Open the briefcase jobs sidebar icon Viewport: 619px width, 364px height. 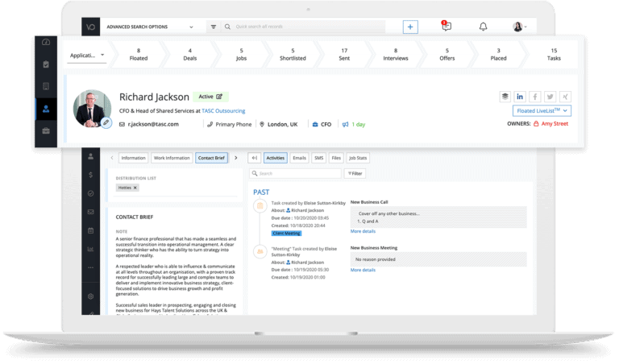(46, 130)
